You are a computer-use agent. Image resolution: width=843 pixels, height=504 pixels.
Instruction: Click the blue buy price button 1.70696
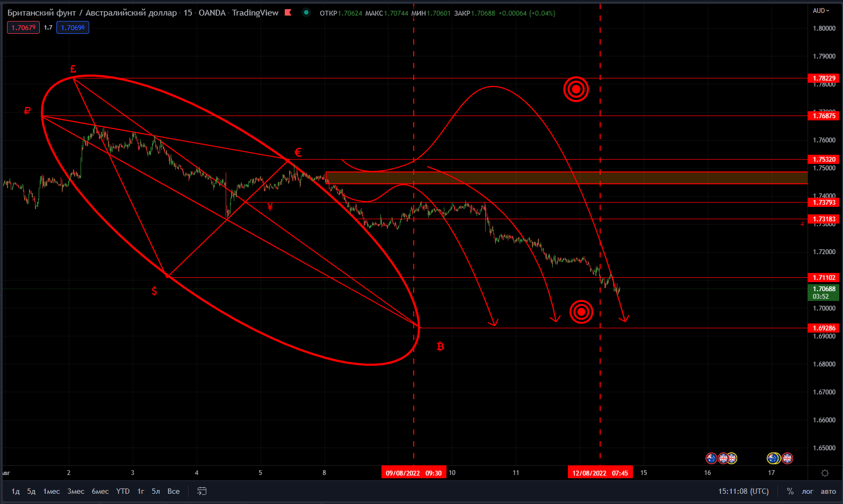(x=73, y=27)
